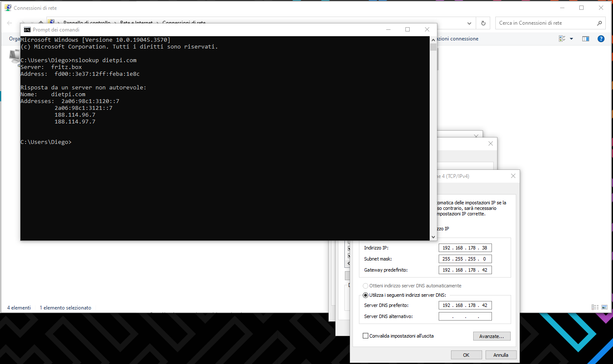Maximize the Connessioni di rete window
The height and width of the screenshot is (364, 613).
[581, 8]
